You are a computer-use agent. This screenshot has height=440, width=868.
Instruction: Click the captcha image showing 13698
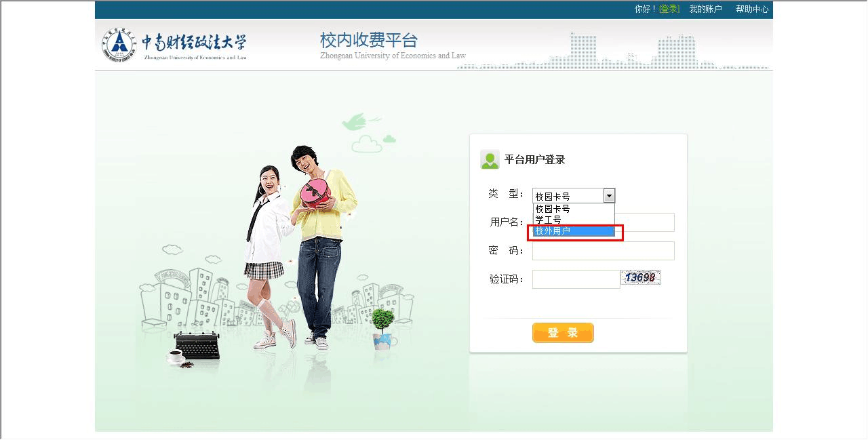(641, 277)
